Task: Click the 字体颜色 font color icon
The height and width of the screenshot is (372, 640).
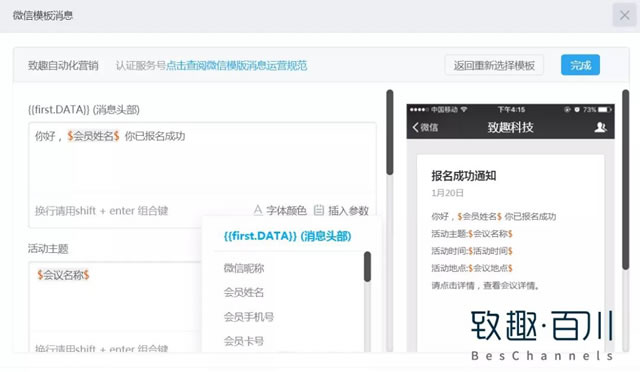Action: click(258, 210)
